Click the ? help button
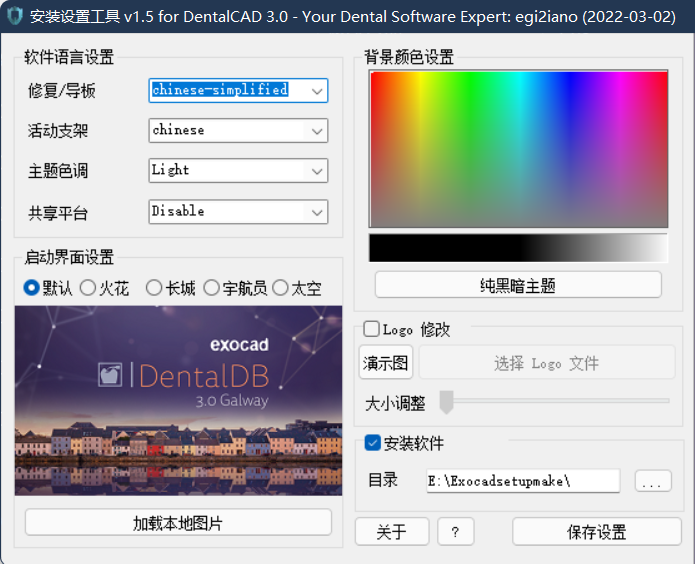The width and height of the screenshot is (695, 564). coord(456,531)
